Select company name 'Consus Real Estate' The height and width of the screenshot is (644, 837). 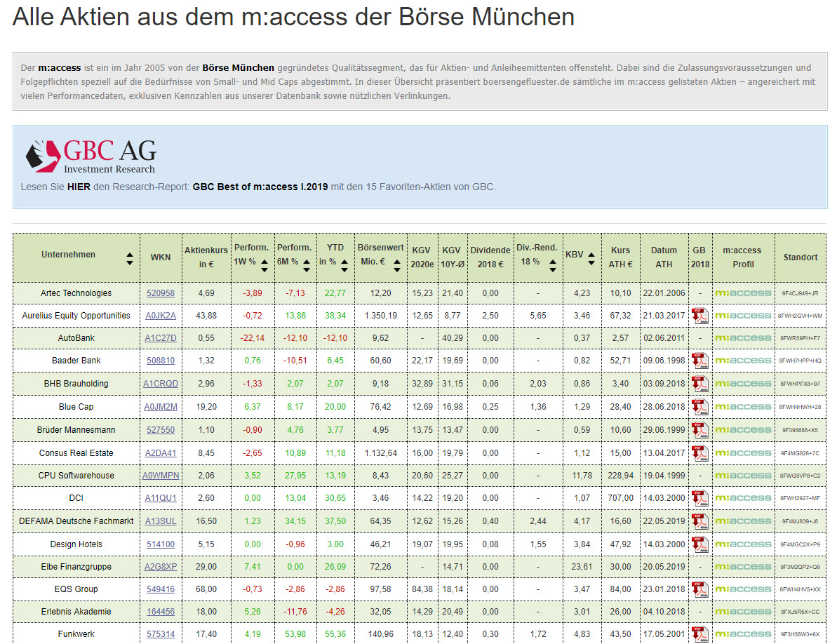76,453
